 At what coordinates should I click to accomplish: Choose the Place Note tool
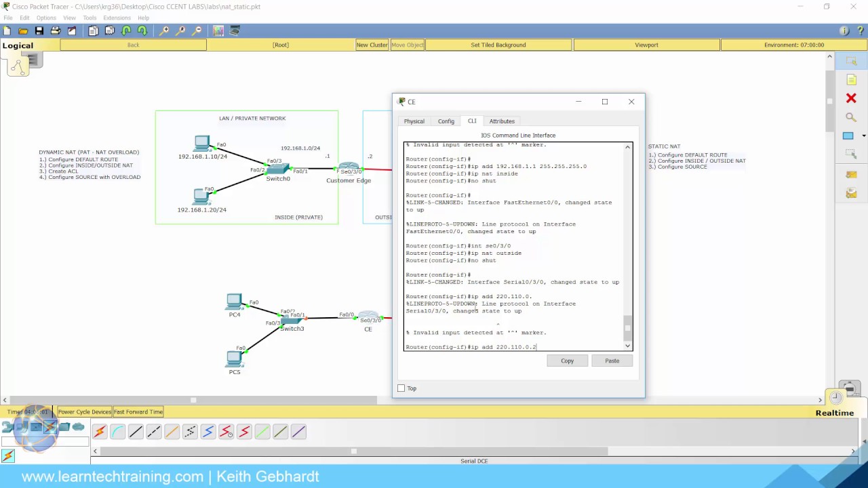851,80
